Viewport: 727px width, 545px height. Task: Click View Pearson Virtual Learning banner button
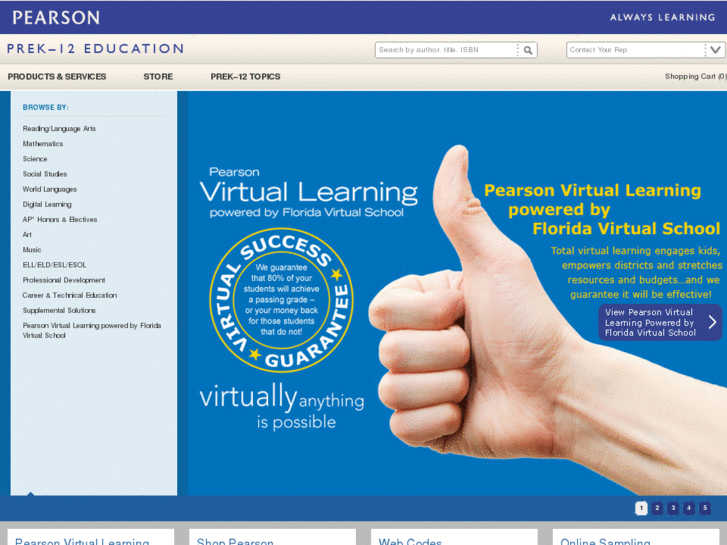(660, 322)
